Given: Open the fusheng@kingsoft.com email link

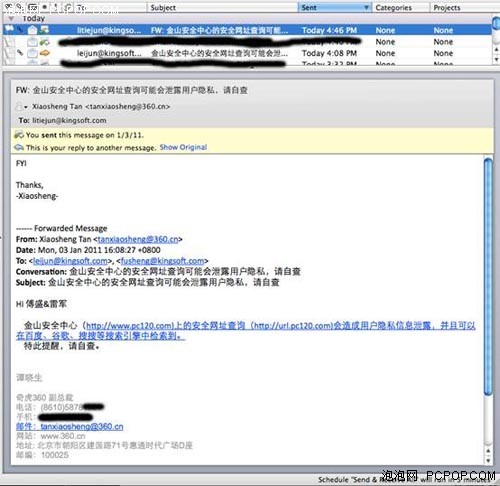Looking at the screenshot, I should 162,261.
